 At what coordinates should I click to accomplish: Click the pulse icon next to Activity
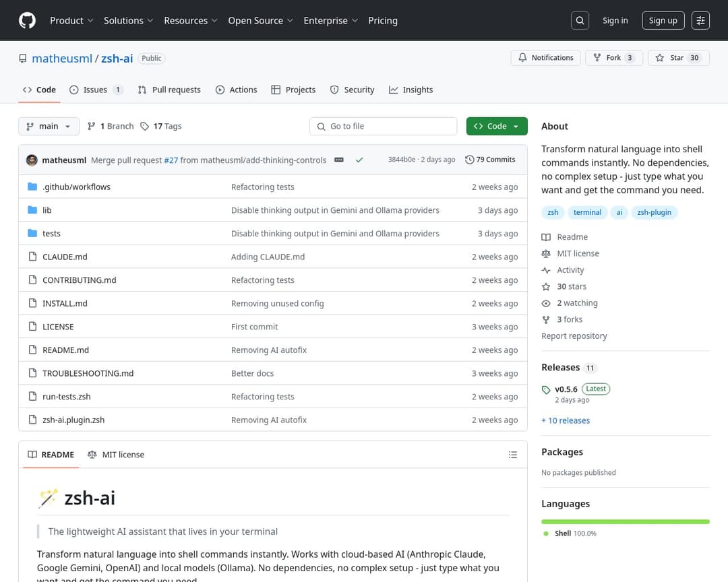tap(546, 270)
